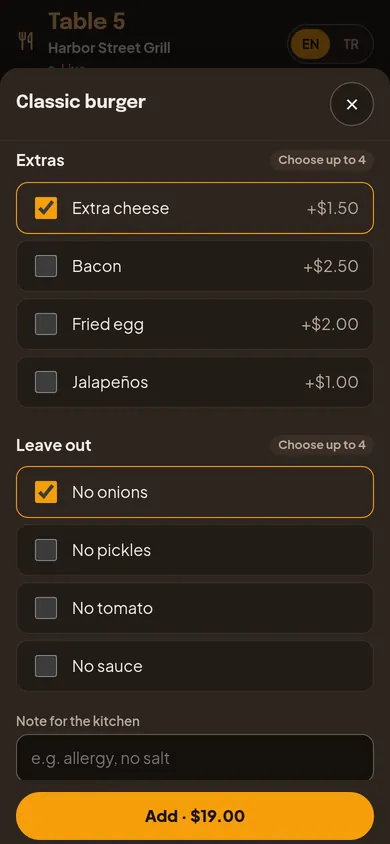This screenshot has width=390, height=844.
Task: Focus the Note for the kitchen field
Action: tap(195, 758)
